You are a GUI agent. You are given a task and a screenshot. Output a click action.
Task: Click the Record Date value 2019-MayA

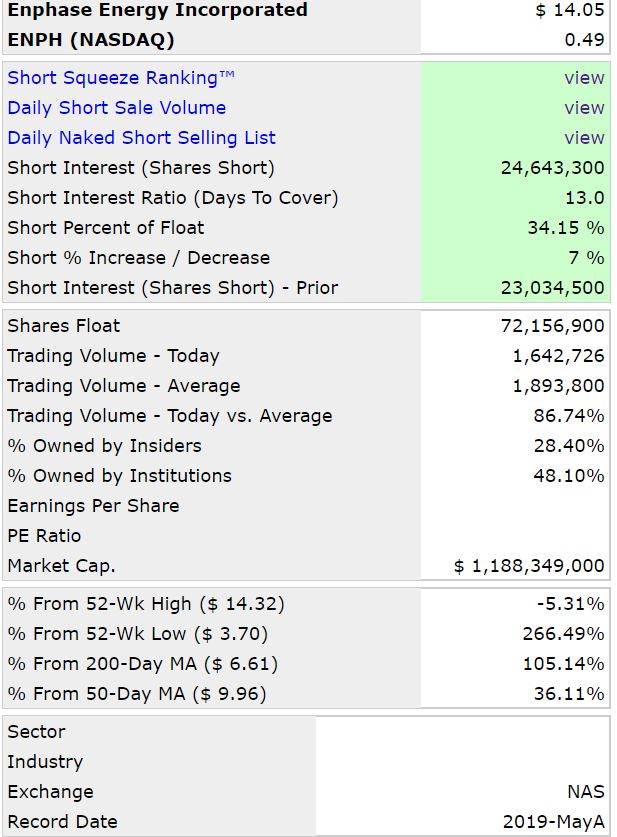pyautogui.click(x=554, y=822)
